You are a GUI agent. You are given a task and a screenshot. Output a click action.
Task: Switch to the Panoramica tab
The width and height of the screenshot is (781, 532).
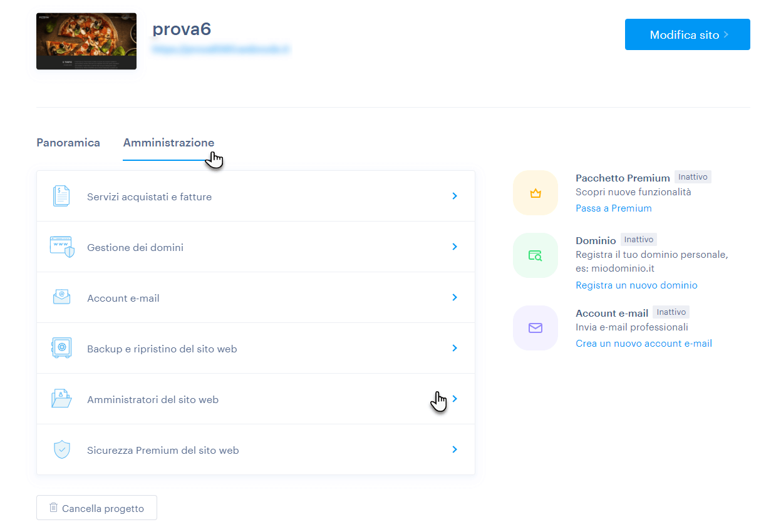(68, 143)
